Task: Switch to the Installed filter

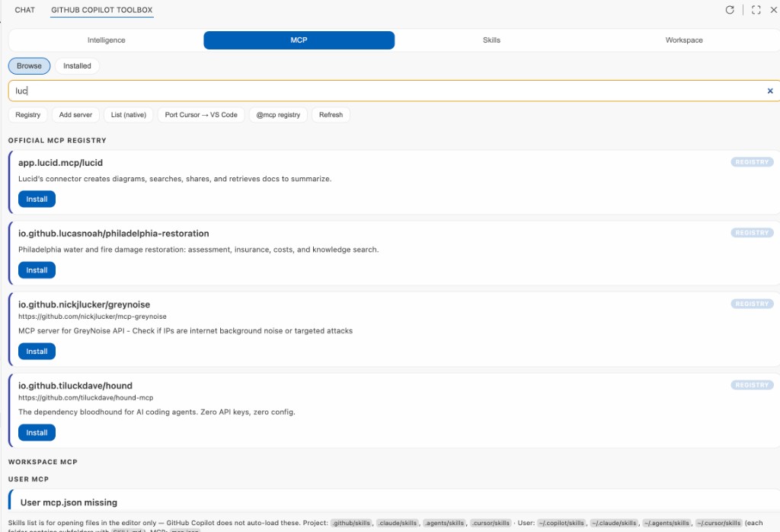Action: (77, 65)
